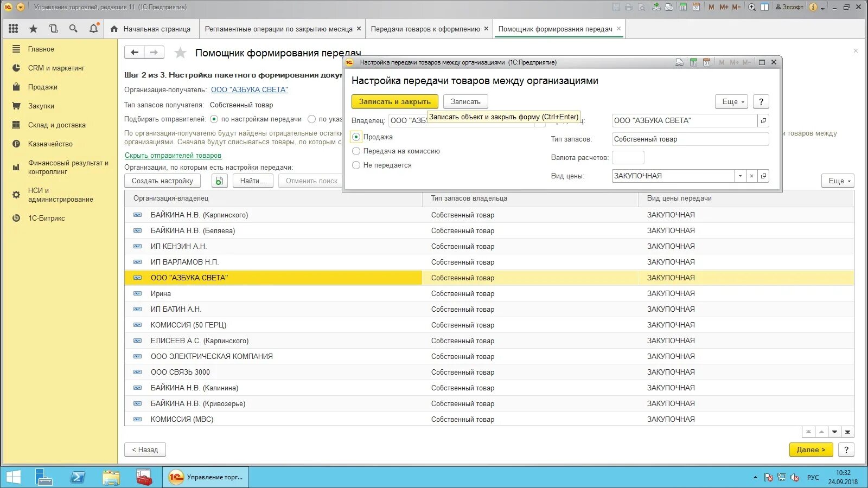Switch to Передачи товаров к оформлению tab
Screen dimensions: 868x488
(425, 29)
